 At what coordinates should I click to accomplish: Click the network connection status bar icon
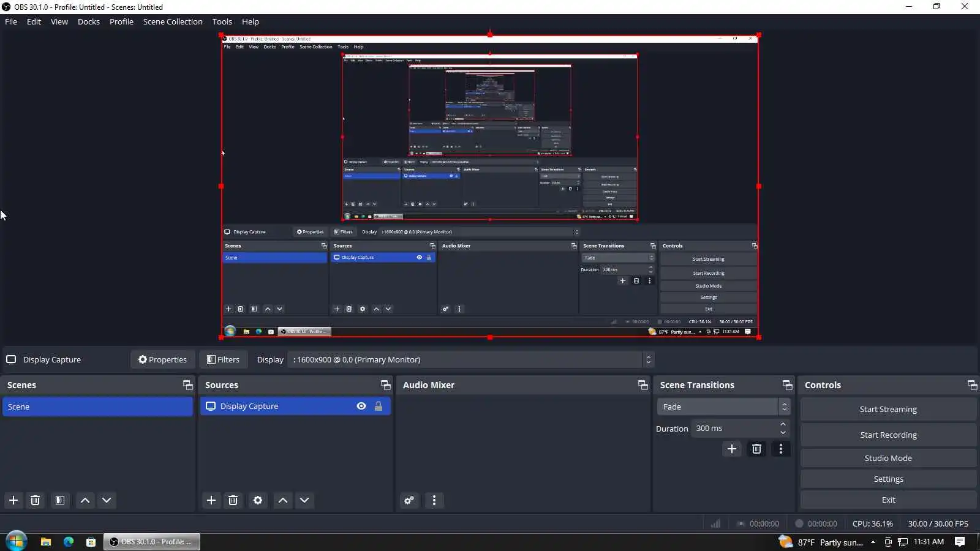click(x=715, y=523)
